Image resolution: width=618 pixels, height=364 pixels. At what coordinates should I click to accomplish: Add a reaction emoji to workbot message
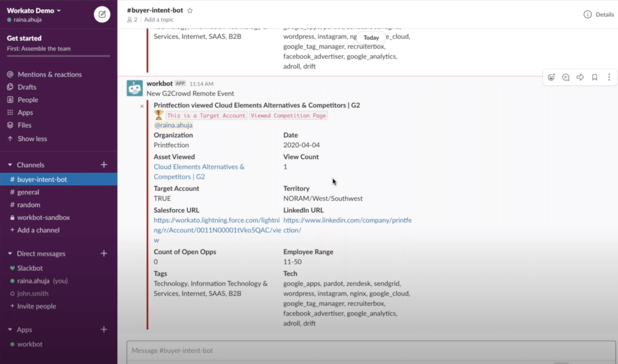click(x=551, y=77)
